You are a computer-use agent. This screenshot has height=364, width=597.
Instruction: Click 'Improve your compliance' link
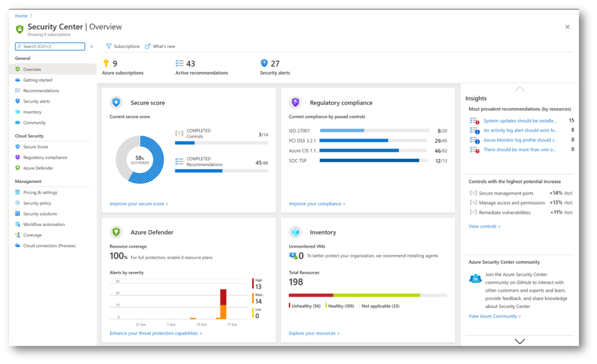[317, 204]
